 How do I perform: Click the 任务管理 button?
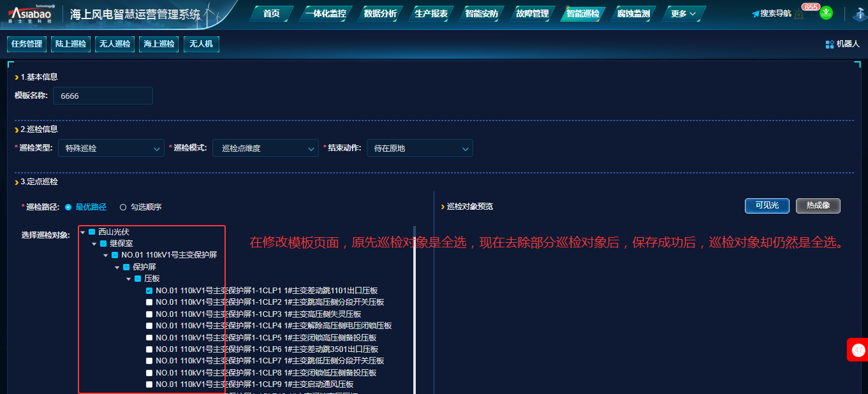point(27,44)
